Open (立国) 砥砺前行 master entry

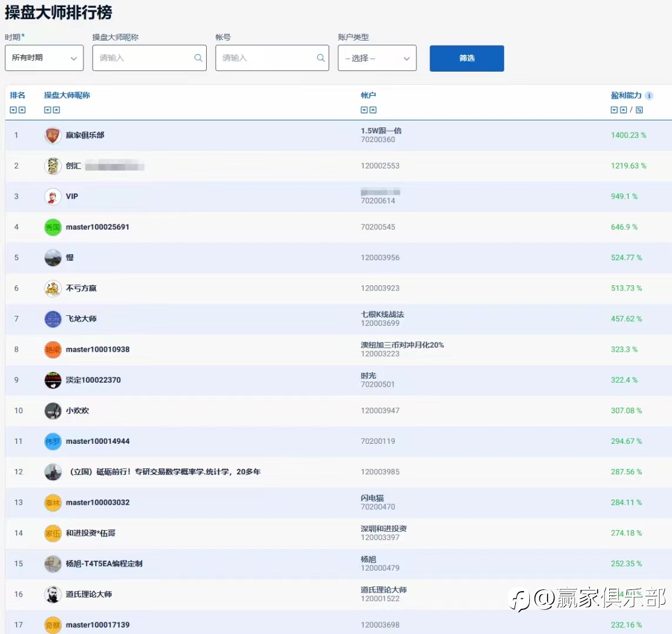pos(165,471)
